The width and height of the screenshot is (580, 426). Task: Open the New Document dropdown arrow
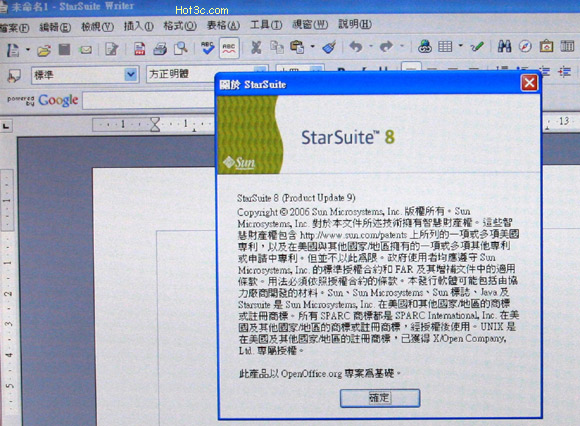pyautogui.click(x=28, y=49)
